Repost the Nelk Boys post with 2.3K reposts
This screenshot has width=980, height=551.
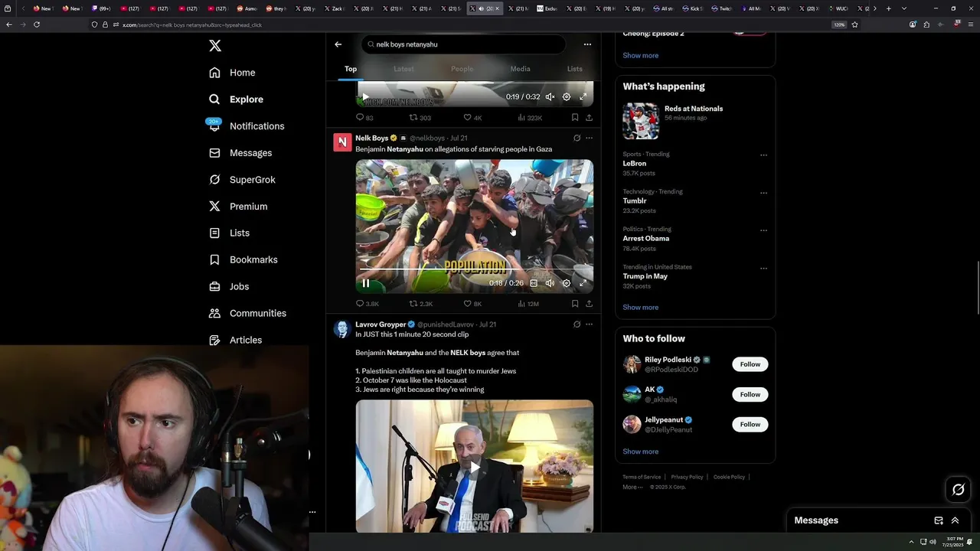tap(421, 304)
